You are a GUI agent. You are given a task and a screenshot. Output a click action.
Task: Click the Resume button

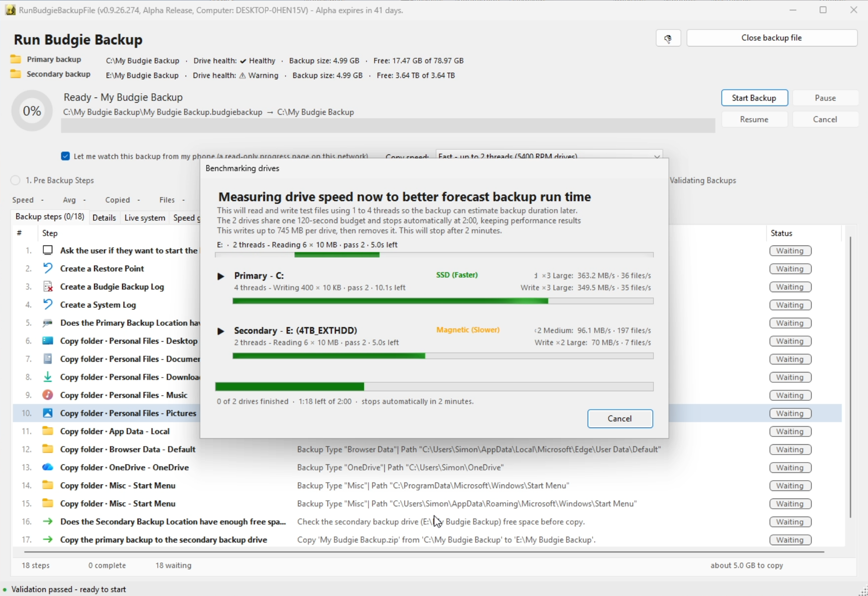(754, 119)
